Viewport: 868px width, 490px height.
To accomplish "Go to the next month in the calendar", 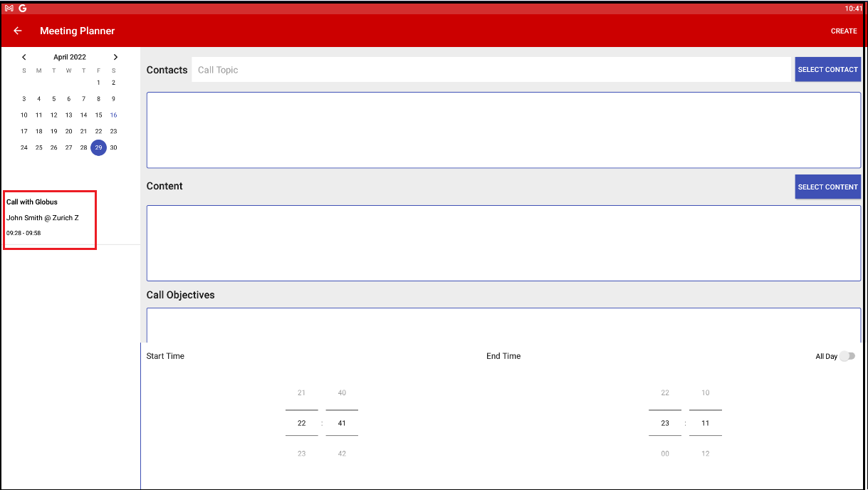I will click(115, 56).
